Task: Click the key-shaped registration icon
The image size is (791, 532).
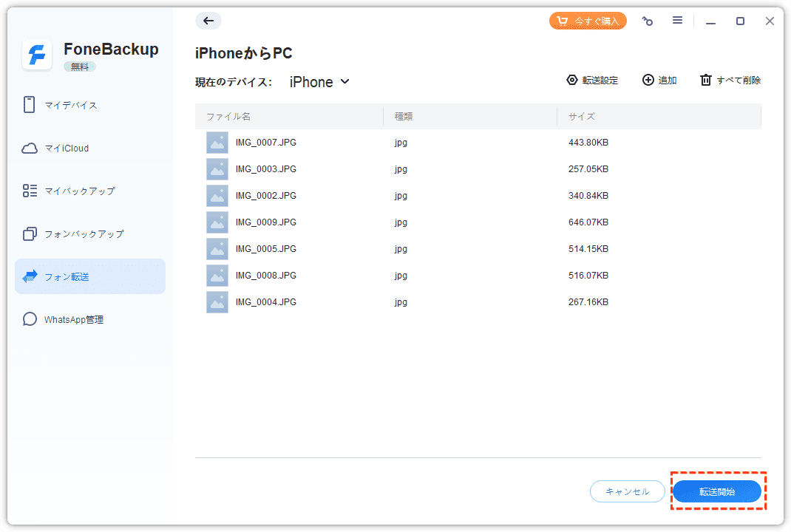Action: [648, 21]
